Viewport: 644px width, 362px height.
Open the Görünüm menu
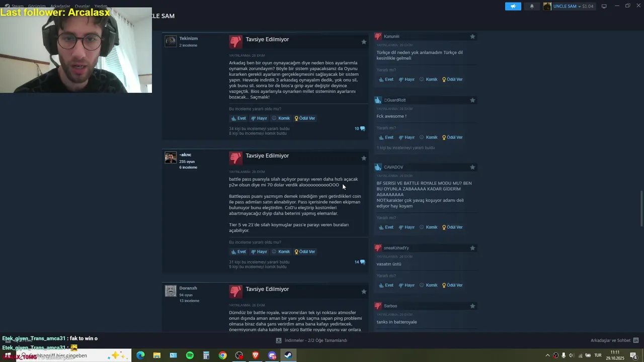(x=37, y=6)
